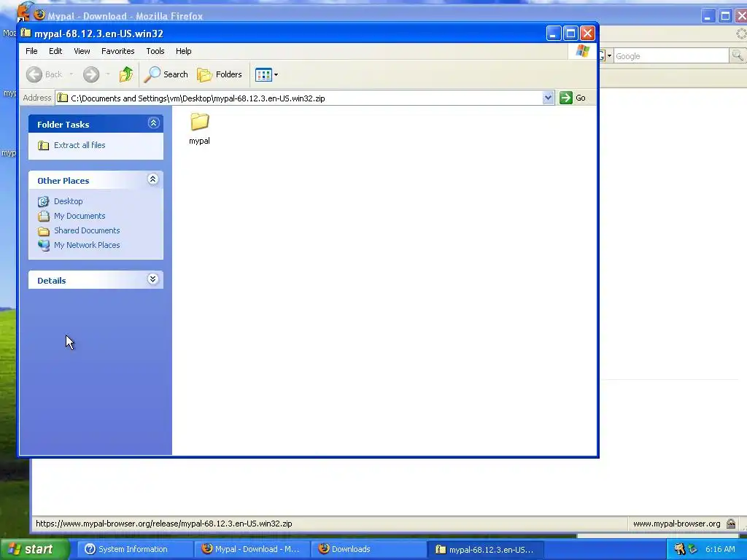This screenshot has width=747, height=560.
Task: Click the zip icon in window title bar
Action: click(x=26, y=34)
